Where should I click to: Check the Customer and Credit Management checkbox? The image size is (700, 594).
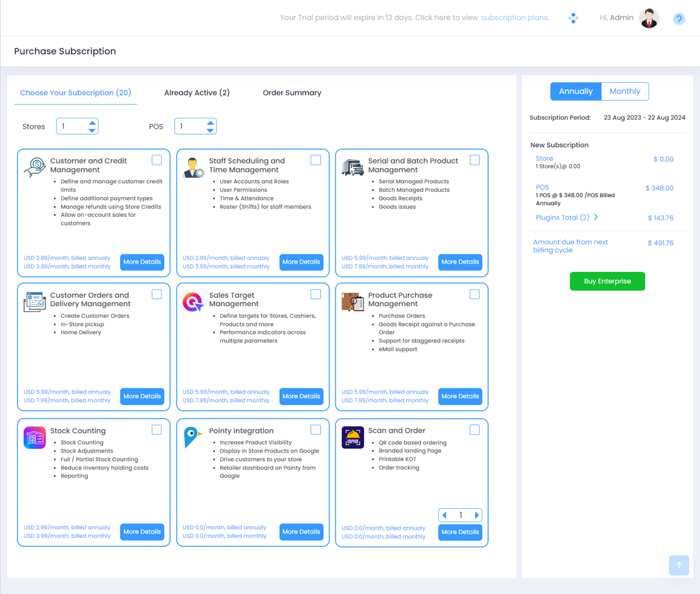[x=157, y=160]
